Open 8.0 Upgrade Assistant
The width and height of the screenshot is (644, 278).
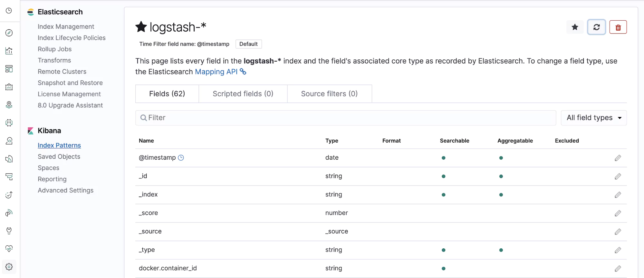pos(70,105)
